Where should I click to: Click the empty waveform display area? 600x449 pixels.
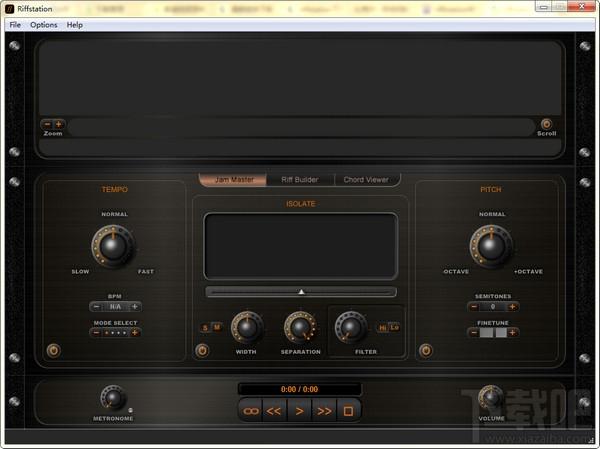click(300, 78)
